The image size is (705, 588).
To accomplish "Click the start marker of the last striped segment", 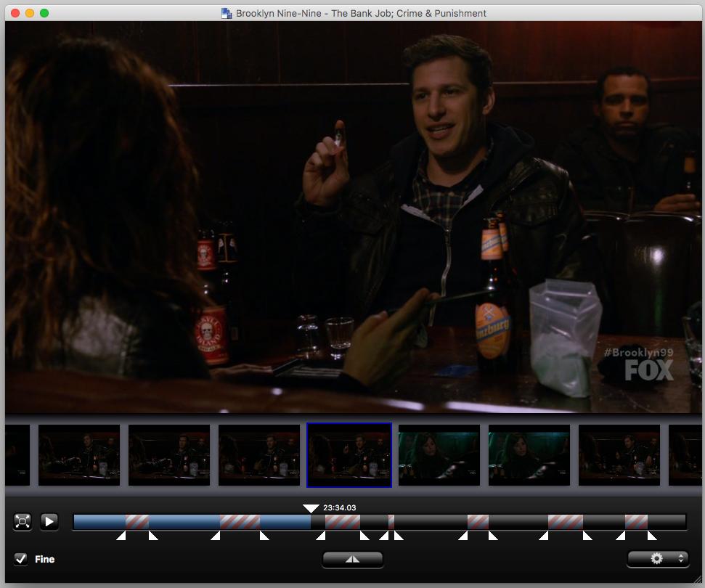I will point(621,536).
